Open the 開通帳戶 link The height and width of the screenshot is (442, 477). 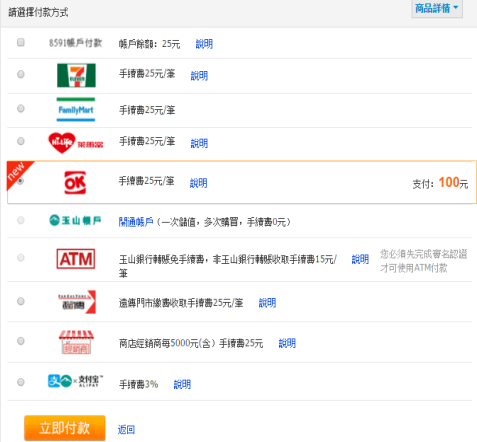tap(136, 222)
